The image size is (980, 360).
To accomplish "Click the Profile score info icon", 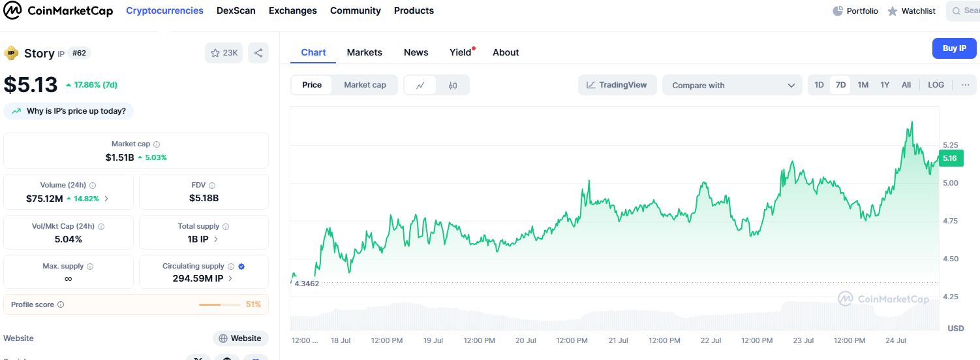I will click(61, 304).
